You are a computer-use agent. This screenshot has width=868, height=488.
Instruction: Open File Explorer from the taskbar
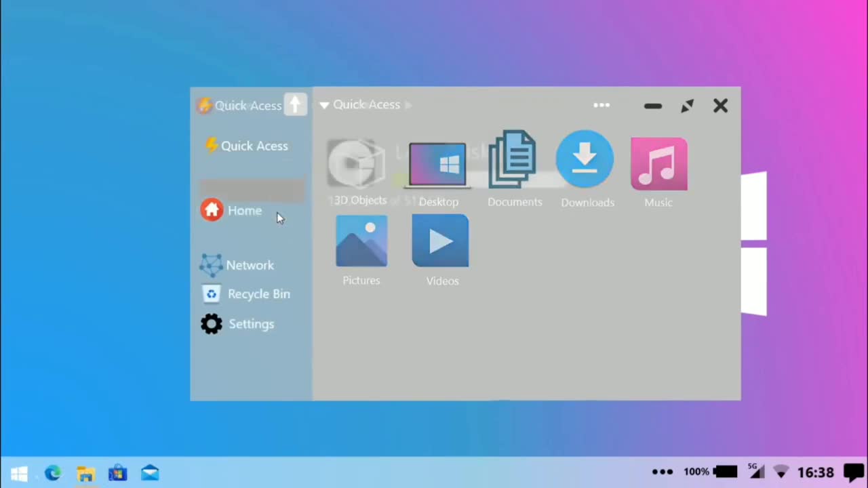(85, 474)
